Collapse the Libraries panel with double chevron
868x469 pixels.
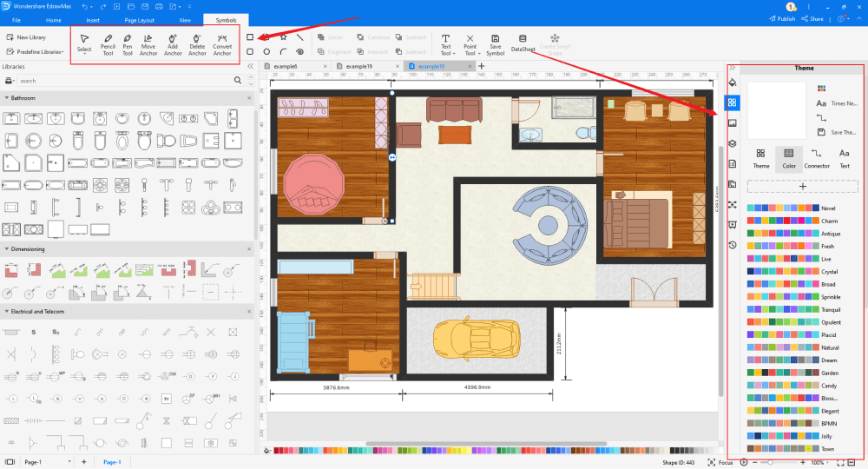(x=250, y=67)
